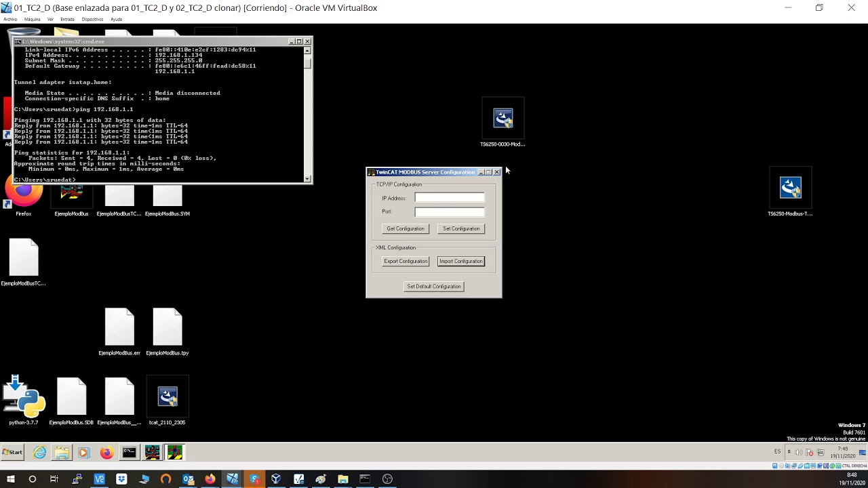Image resolution: width=868 pixels, height=488 pixels.
Task: Open the host Windows Start button
Action: tap(10, 479)
